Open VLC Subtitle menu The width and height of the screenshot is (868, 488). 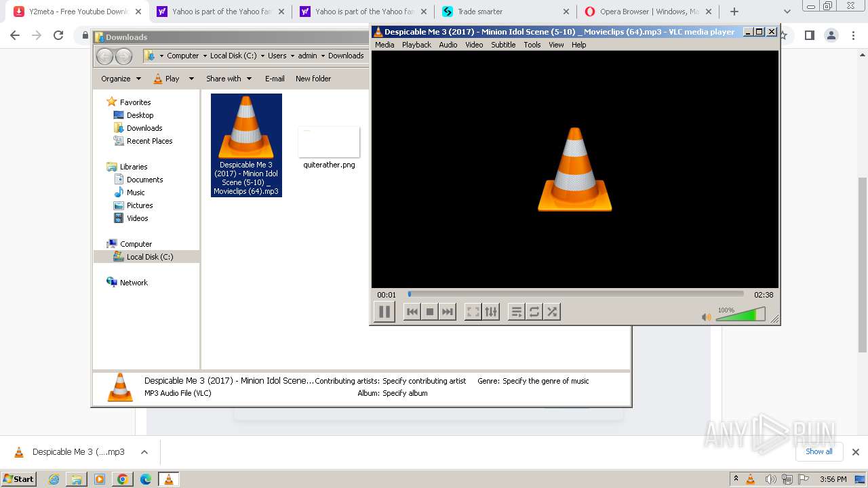click(x=503, y=45)
